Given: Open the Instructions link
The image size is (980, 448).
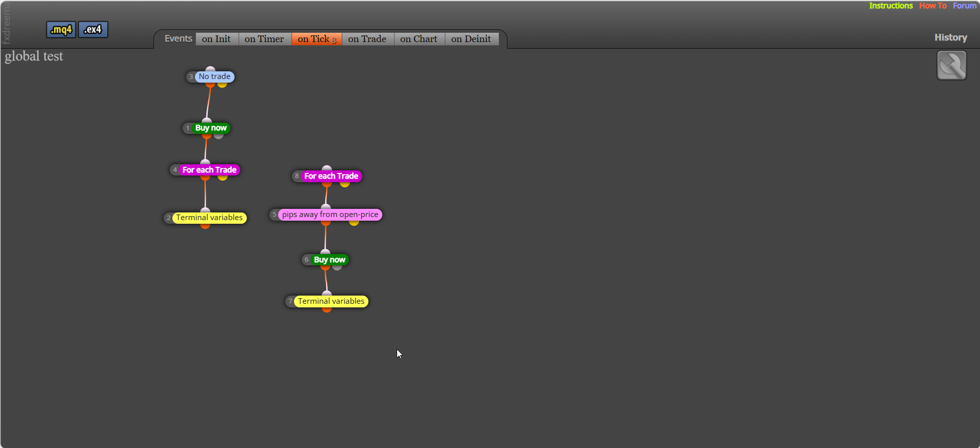Looking at the screenshot, I should 891,6.
